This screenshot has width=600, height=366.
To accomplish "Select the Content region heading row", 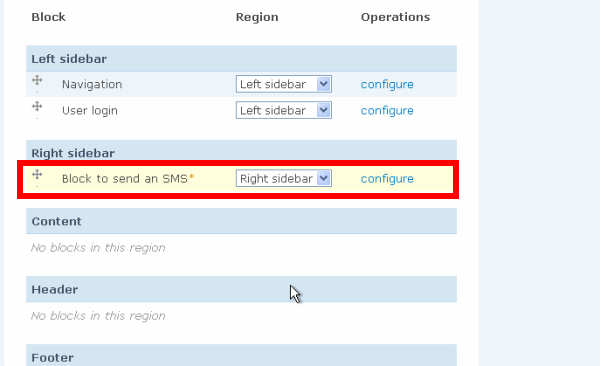I will tap(241, 221).
